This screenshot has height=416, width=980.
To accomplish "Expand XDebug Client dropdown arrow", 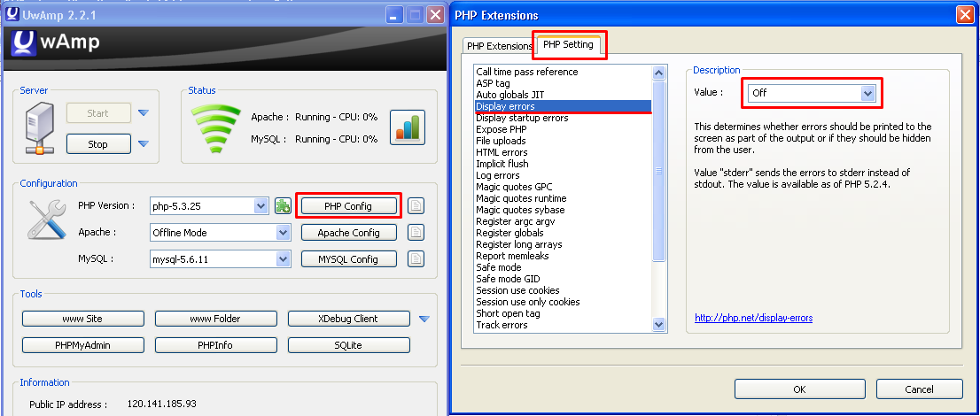I will [x=424, y=319].
